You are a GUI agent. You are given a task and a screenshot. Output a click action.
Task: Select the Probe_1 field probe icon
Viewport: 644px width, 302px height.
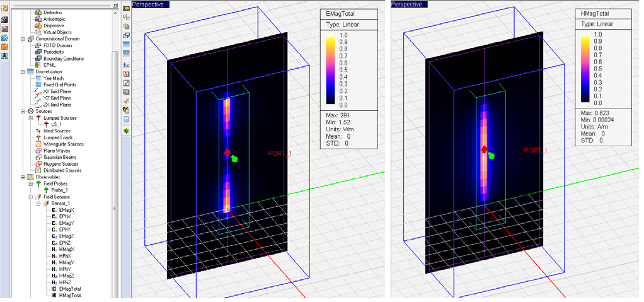pos(46,190)
